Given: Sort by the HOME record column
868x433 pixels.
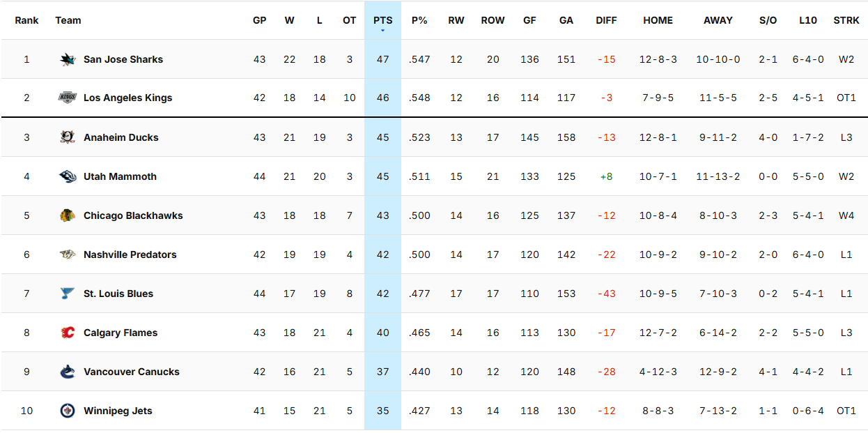Looking at the screenshot, I should [658, 20].
